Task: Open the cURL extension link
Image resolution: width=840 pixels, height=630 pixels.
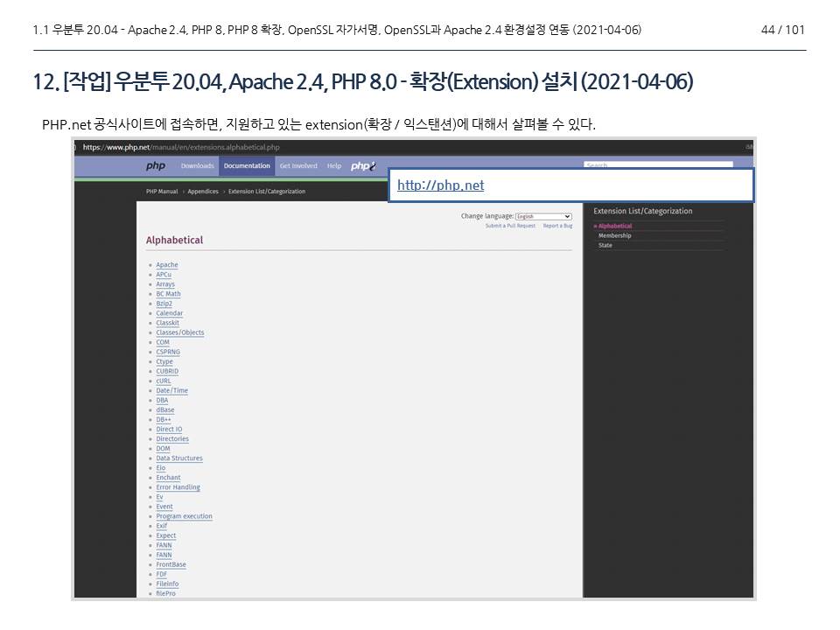Action: coord(164,381)
